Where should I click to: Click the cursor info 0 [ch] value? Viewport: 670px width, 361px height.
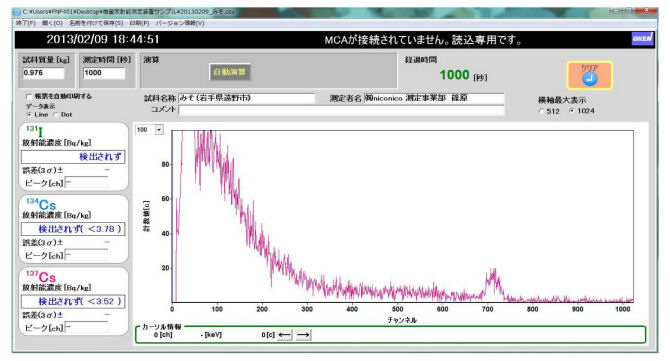point(163,335)
